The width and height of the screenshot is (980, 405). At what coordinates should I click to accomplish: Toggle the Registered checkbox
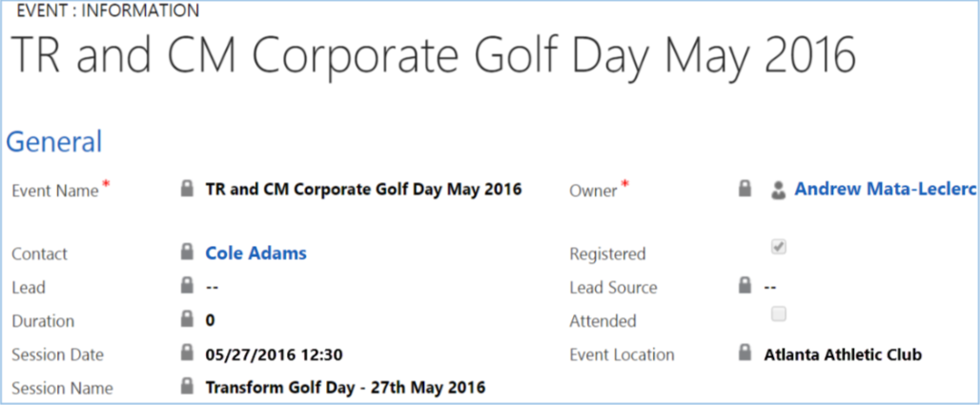[779, 247]
